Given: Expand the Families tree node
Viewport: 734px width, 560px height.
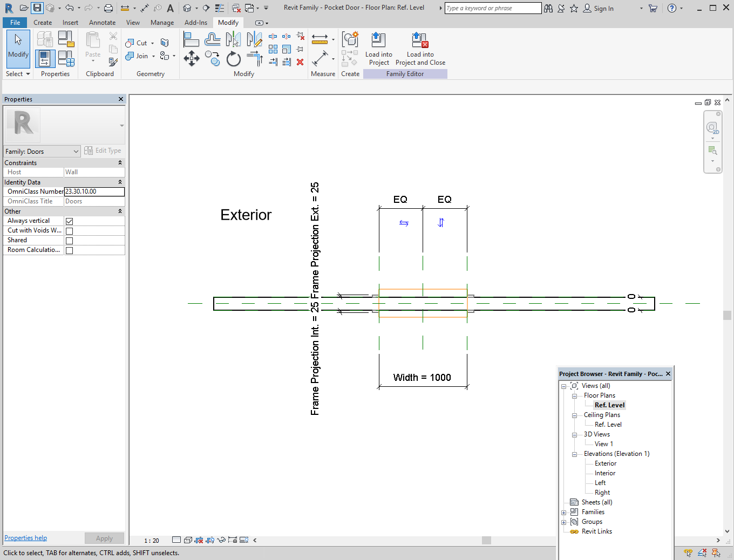Looking at the screenshot, I should pyautogui.click(x=563, y=513).
